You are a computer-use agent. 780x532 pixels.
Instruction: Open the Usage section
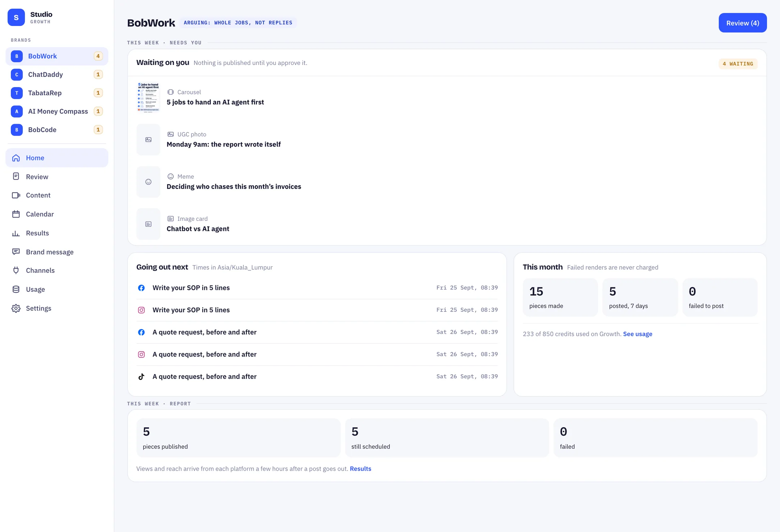coord(57,289)
